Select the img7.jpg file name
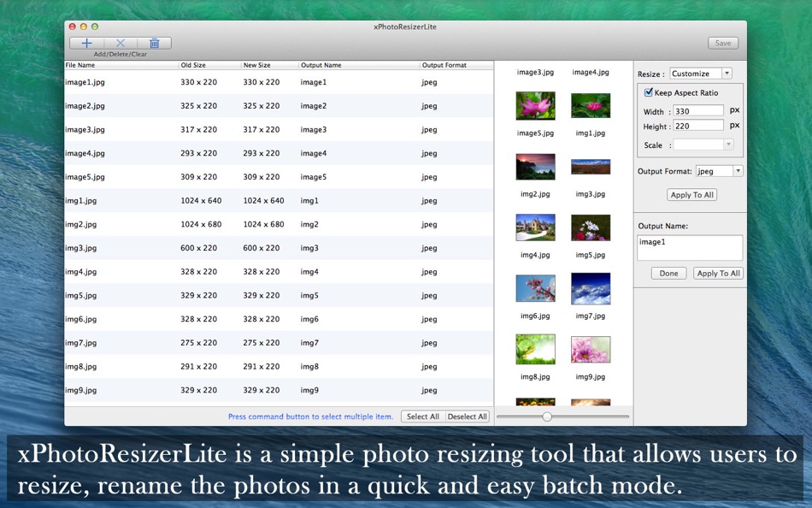This screenshot has height=508, width=812. coord(81,343)
